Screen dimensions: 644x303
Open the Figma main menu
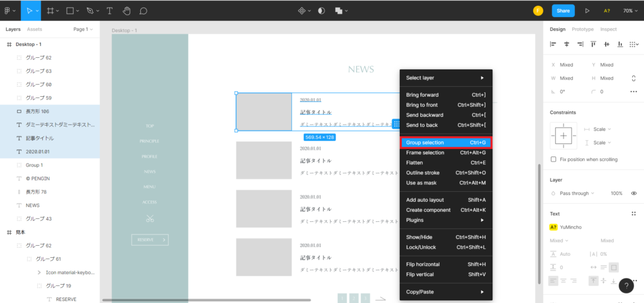click(9, 11)
